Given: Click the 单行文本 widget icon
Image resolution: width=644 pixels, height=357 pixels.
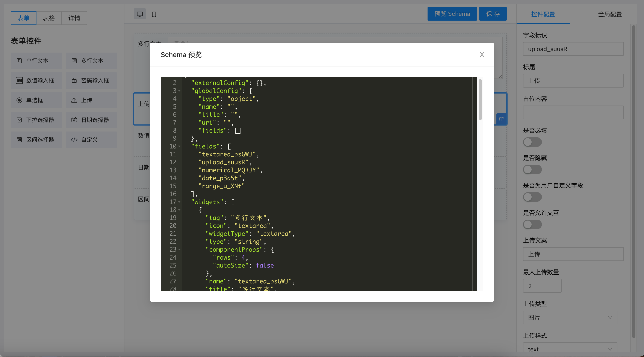Looking at the screenshot, I should [19, 61].
